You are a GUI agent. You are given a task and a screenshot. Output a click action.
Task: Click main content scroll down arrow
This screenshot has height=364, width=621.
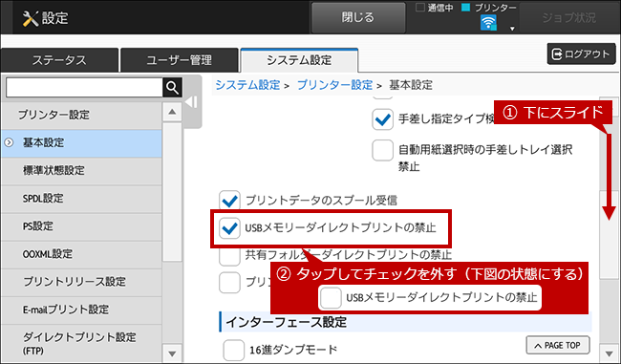[610, 353]
